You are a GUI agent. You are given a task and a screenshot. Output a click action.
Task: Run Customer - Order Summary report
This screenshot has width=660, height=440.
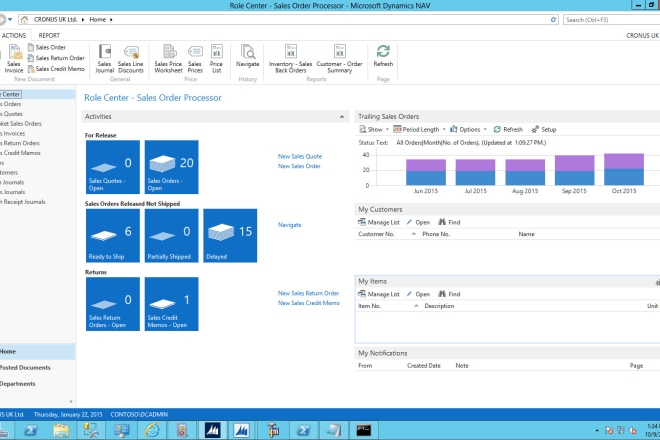pyautogui.click(x=339, y=59)
